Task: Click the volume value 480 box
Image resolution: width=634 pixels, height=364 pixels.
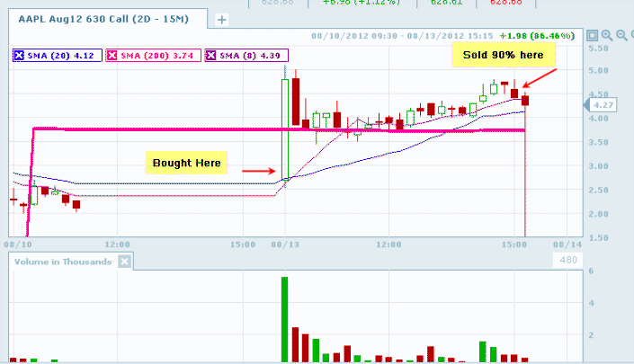Action: [x=568, y=260]
